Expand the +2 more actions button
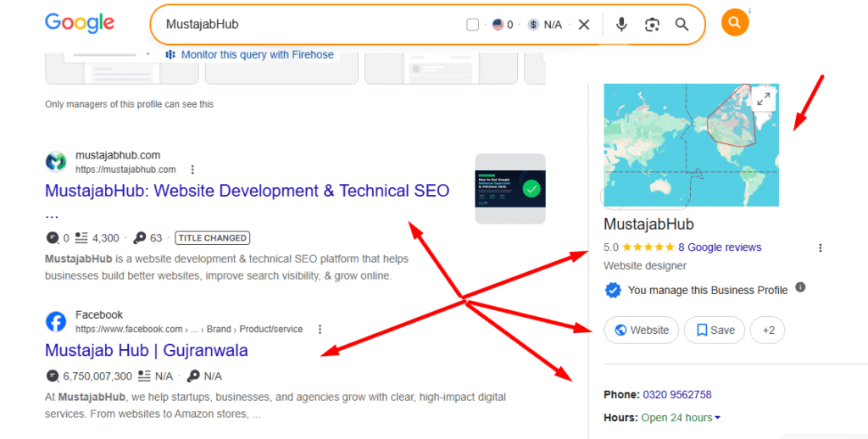868x439 pixels. pos(768,330)
